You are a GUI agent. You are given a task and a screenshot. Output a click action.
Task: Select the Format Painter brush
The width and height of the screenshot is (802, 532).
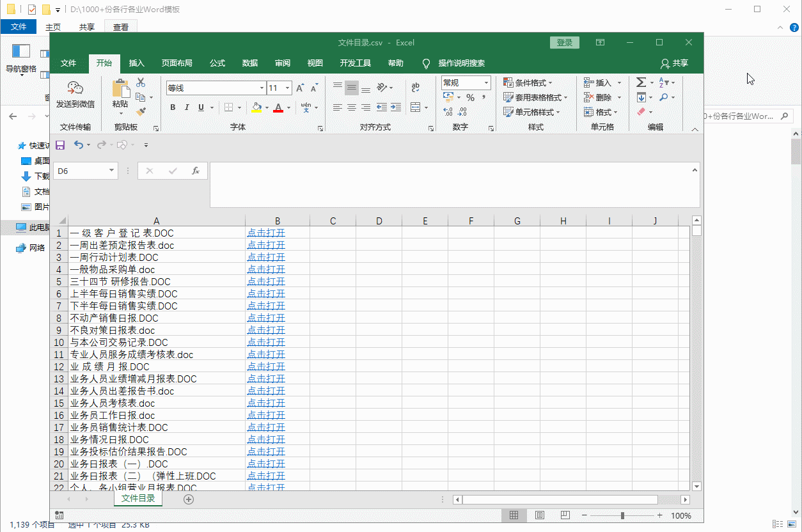click(141, 112)
